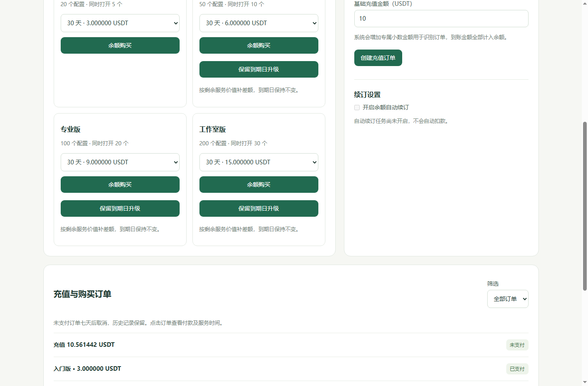
Task: Click the scrollbar down arrow
Action: click(x=585, y=382)
